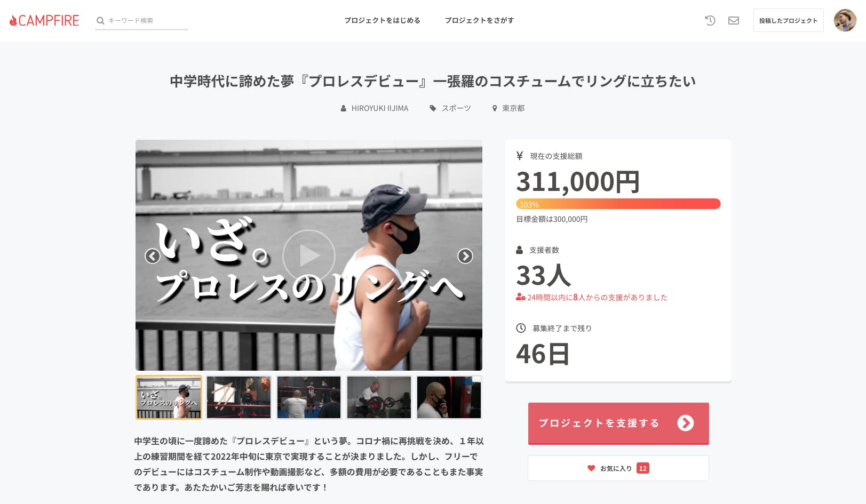Viewport: 866px width, 504px height.
Task: Add project to favorites (お気に入り)
Action: click(618, 468)
